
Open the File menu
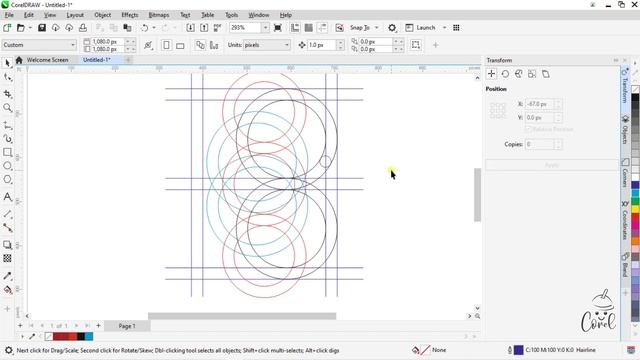point(9,15)
